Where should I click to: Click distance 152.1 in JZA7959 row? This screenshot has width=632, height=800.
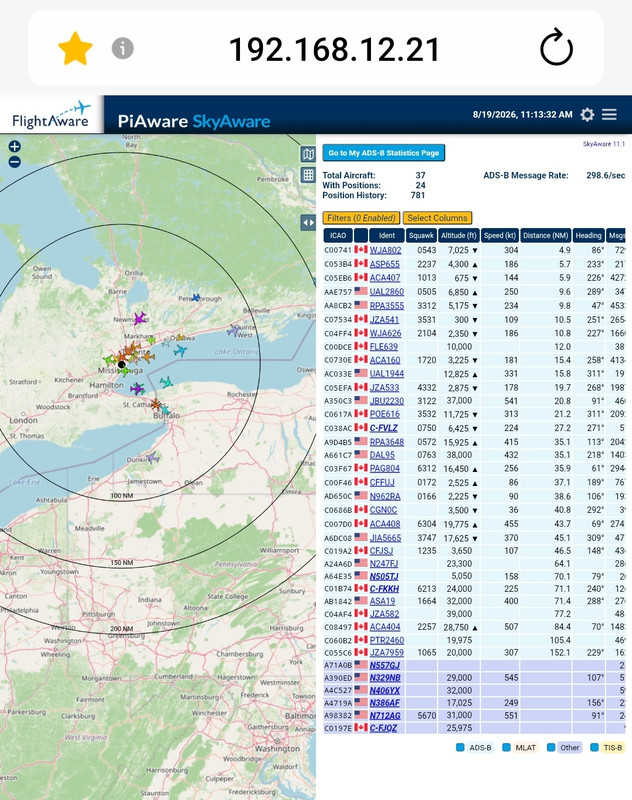[562, 653]
